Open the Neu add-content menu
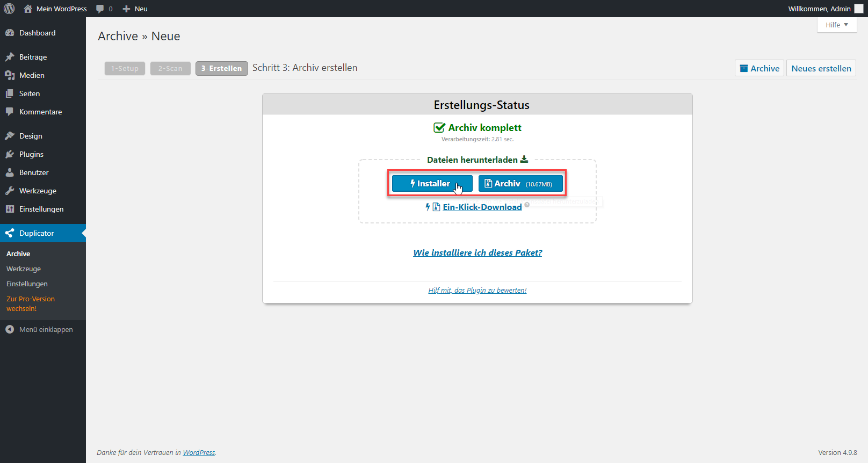 135,9
